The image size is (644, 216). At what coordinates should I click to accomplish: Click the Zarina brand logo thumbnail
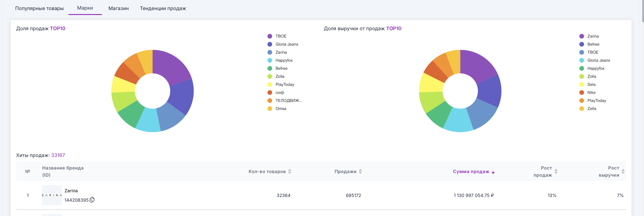(52, 195)
